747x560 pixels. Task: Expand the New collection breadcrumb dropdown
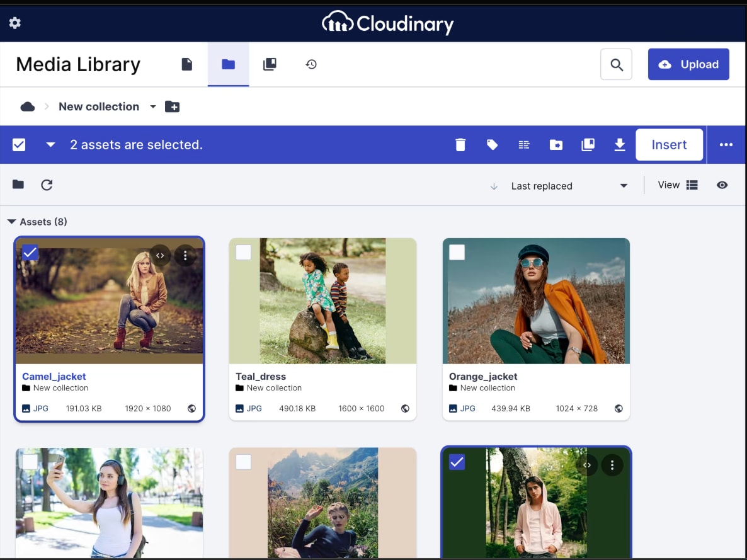(x=152, y=106)
